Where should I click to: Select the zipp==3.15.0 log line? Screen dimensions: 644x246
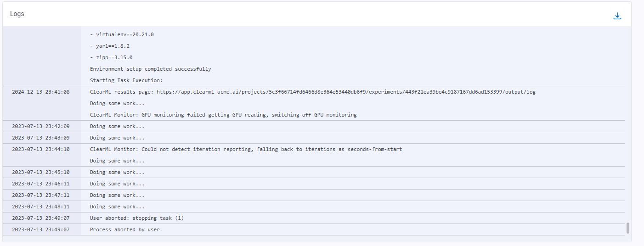(x=111, y=57)
